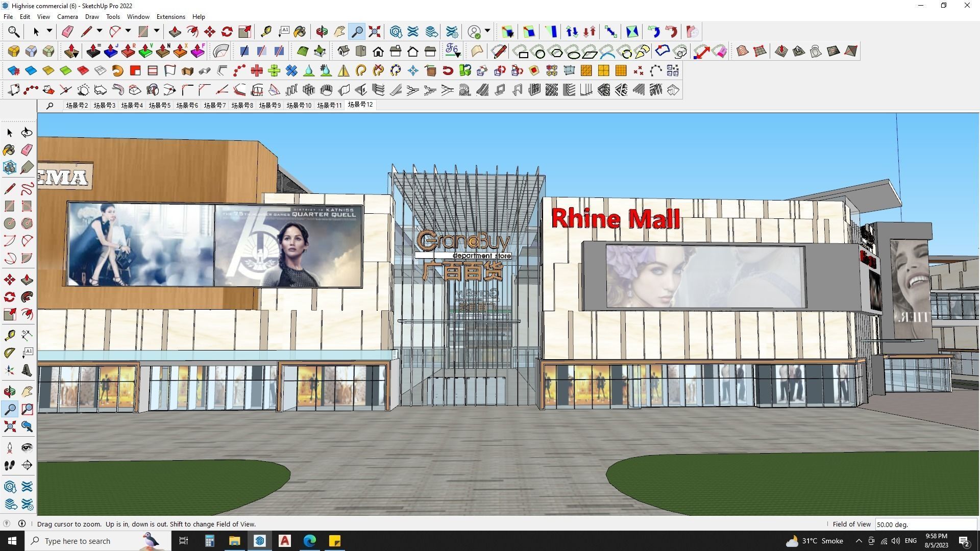
Task: Click the Field of View value box
Action: (x=926, y=524)
